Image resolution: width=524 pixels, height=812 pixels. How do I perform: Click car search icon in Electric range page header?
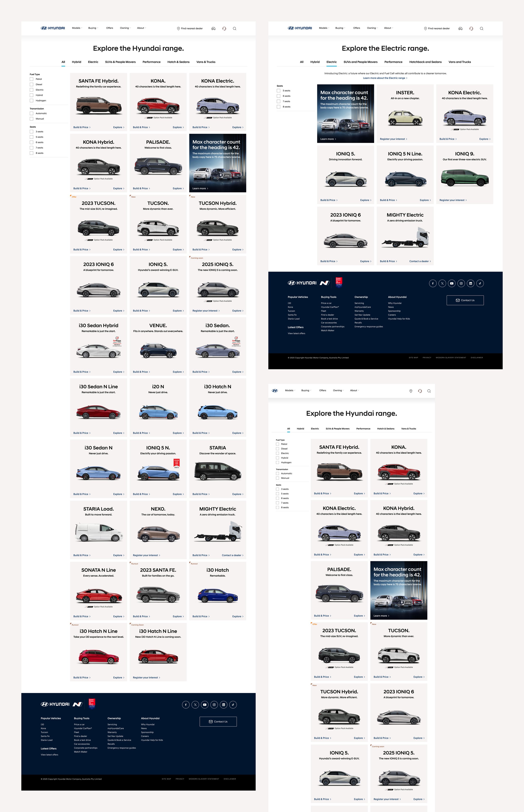pos(460,28)
